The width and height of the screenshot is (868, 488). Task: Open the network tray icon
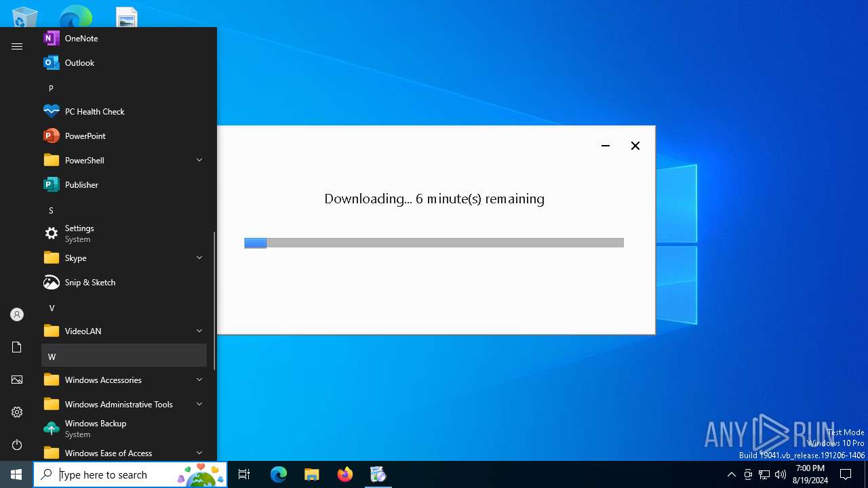(764, 474)
